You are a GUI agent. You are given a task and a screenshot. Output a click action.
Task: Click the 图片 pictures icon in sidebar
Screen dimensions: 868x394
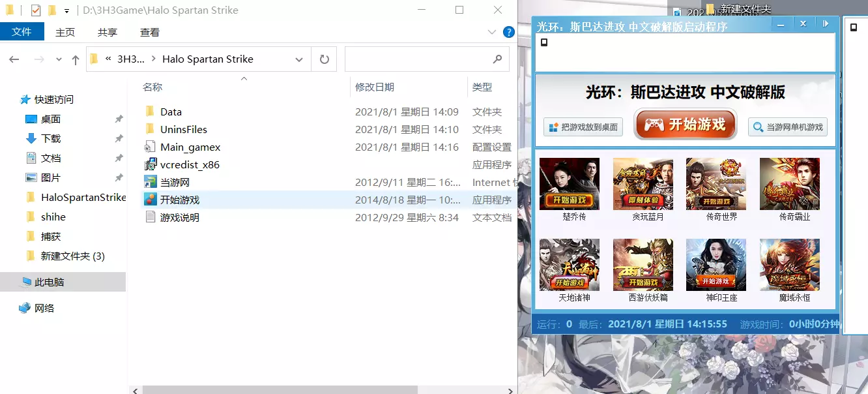click(x=31, y=177)
